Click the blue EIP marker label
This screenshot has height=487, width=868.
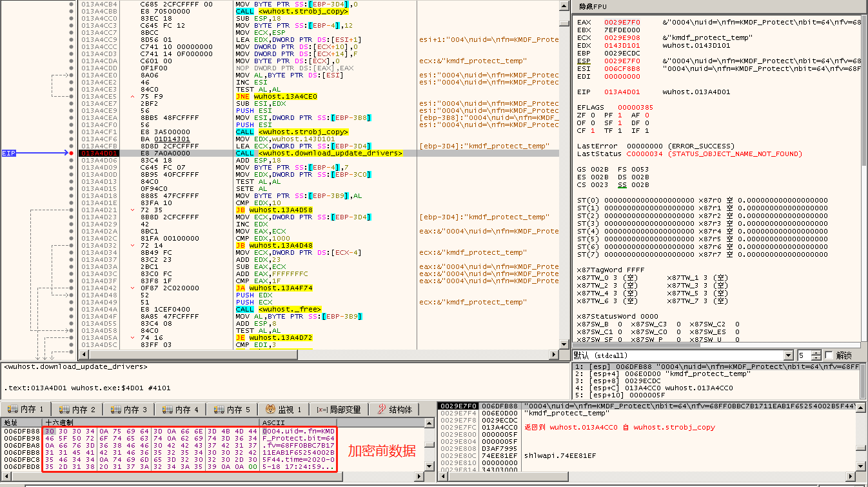click(9, 153)
